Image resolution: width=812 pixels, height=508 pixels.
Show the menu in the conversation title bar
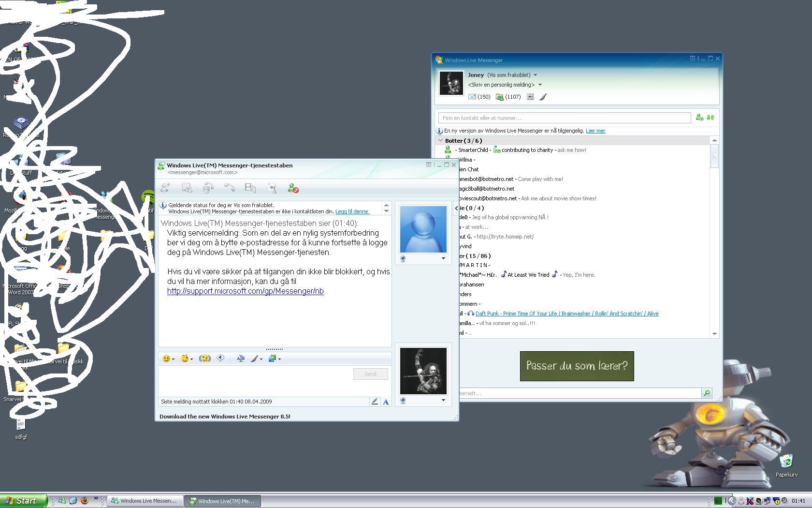429,164
